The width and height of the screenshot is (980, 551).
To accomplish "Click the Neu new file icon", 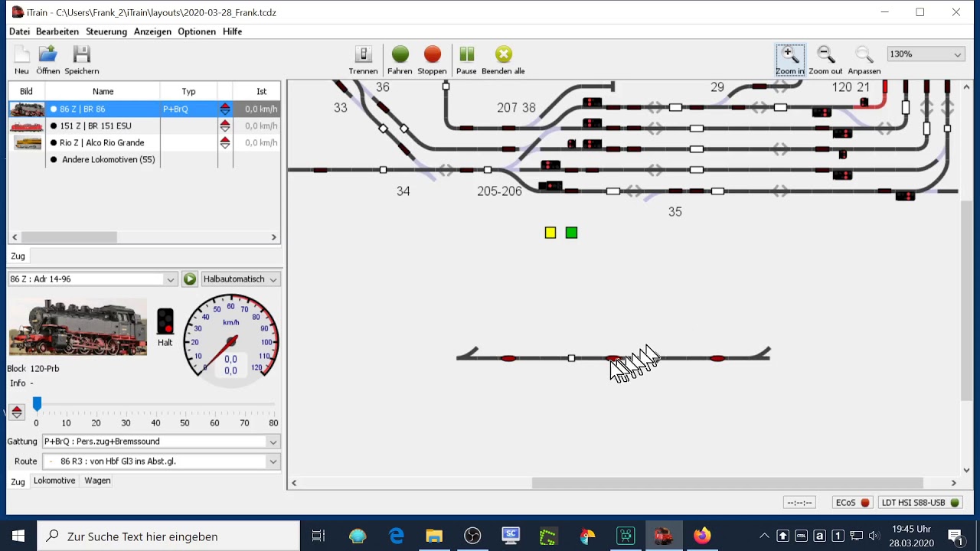I will pyautogui.click(x=21, y=55).
